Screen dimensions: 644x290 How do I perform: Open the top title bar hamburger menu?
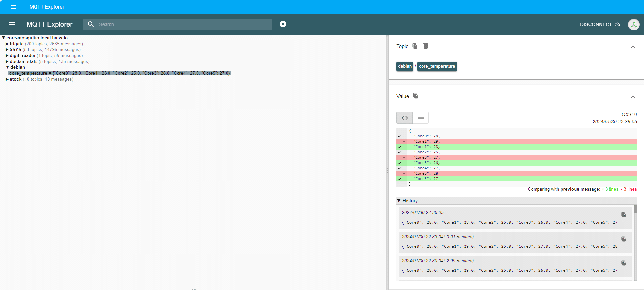(13, 7)
